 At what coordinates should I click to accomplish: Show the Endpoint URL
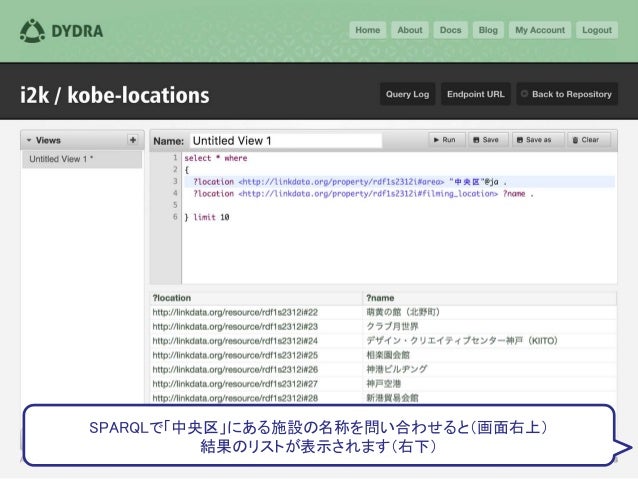[x=475, y=94]
